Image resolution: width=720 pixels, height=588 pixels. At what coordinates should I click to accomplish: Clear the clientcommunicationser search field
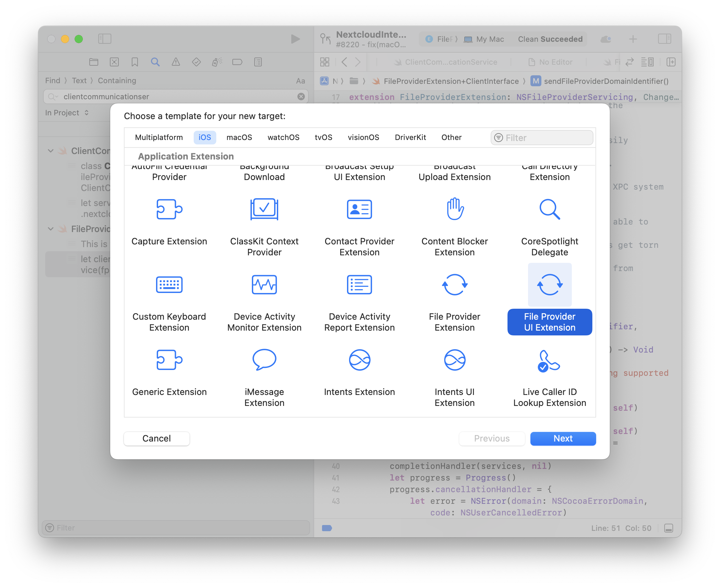point(300,97)
